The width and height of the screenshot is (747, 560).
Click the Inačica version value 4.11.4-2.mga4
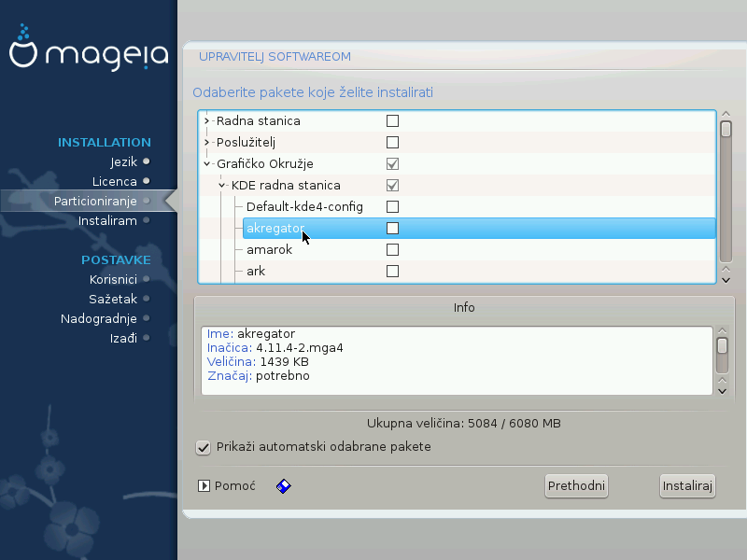coord(300,347)
